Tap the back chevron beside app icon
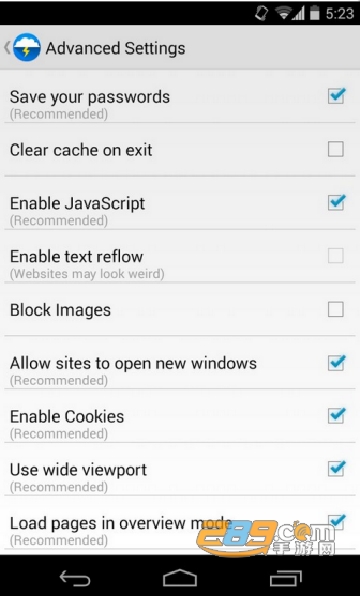The image size is (360, 596). pyautogui.click(x=6, y=48)
